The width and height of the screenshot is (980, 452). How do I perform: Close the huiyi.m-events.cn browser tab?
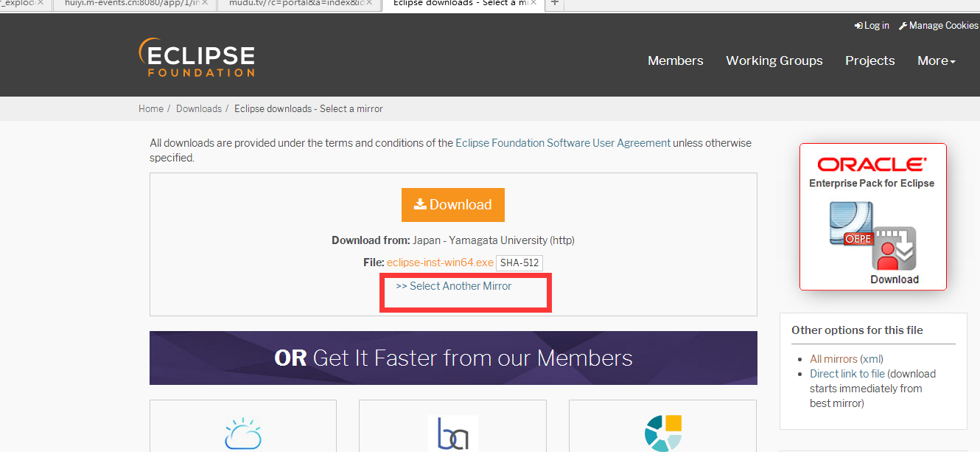point(205,3)
